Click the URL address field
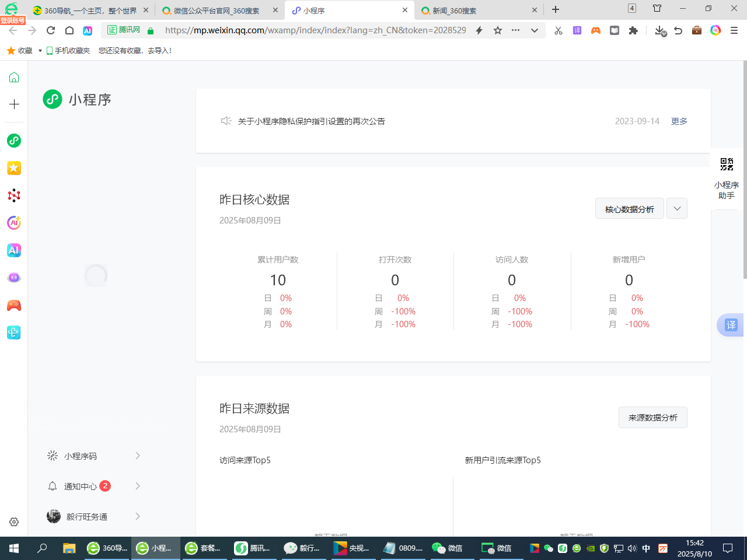This screenshot has height=560, width=747. (x=315, y=30)
